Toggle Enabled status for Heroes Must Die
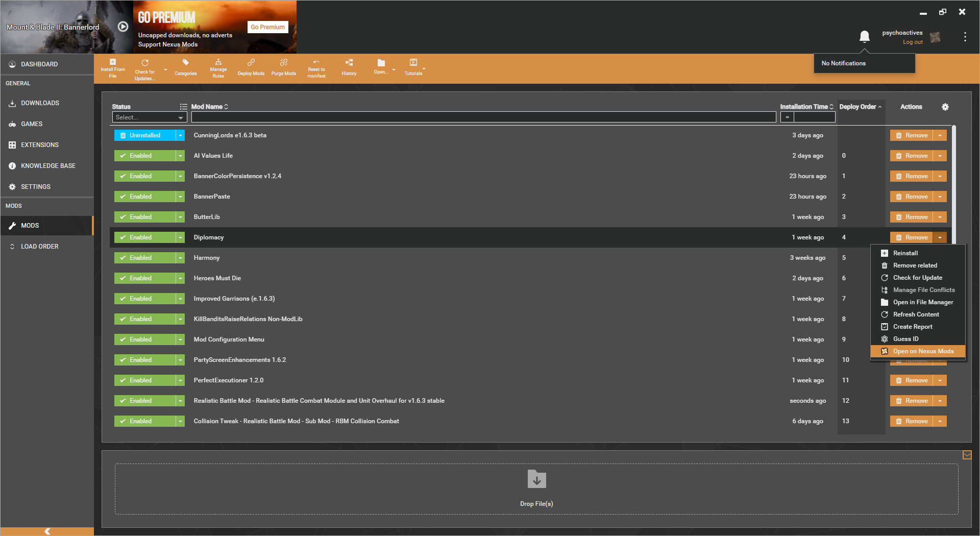 click(145, 278)
